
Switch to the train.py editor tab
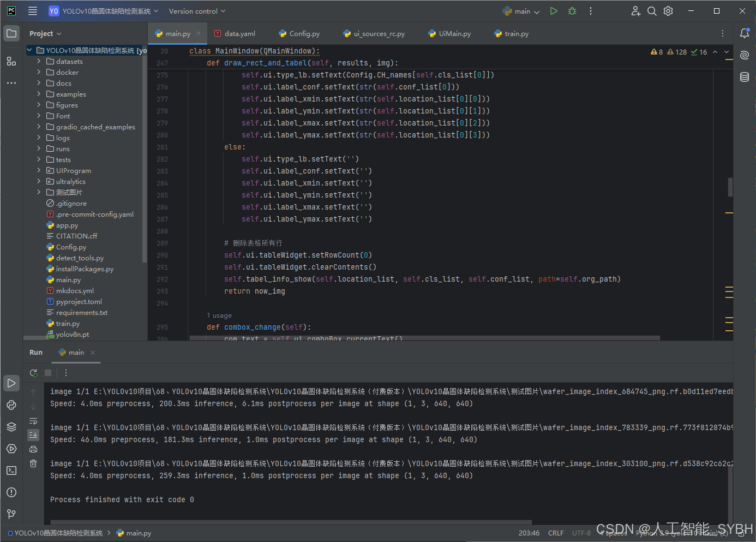512,33
